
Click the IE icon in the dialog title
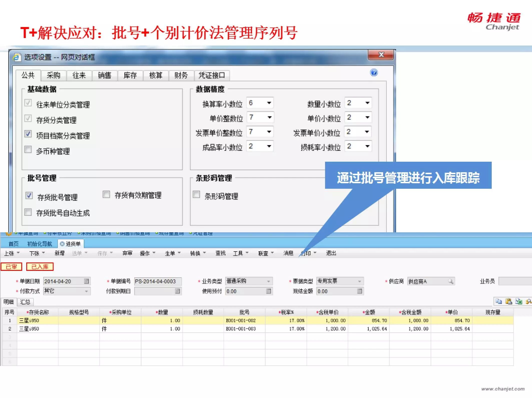point(17,57)
